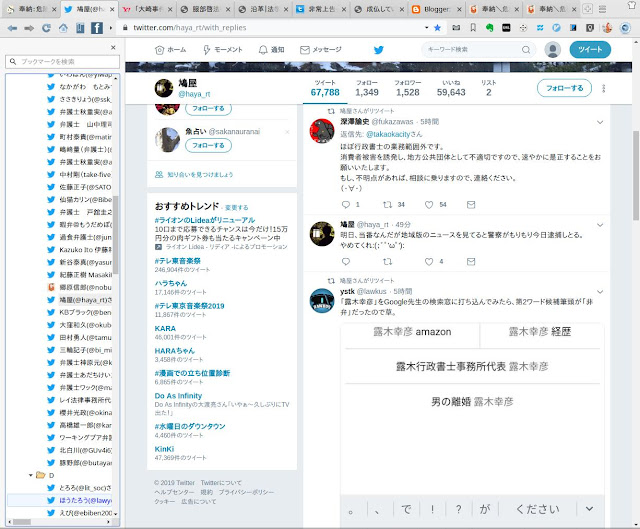Reload the page with the refresh icon
Viewport: 640px width, 529px height.
46,28
